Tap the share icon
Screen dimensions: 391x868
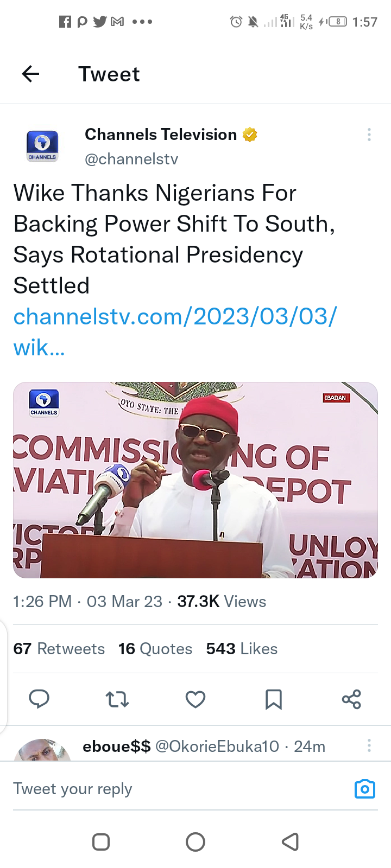351,699
